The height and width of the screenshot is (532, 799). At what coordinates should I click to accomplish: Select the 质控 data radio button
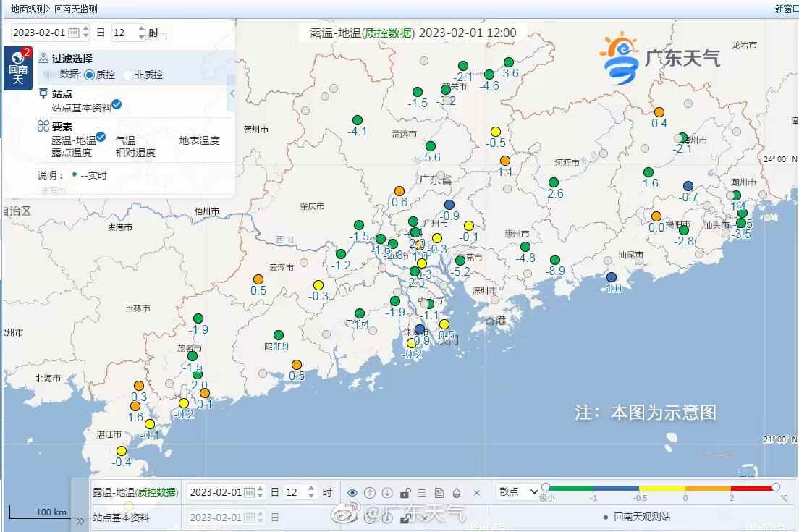[90, 75]
